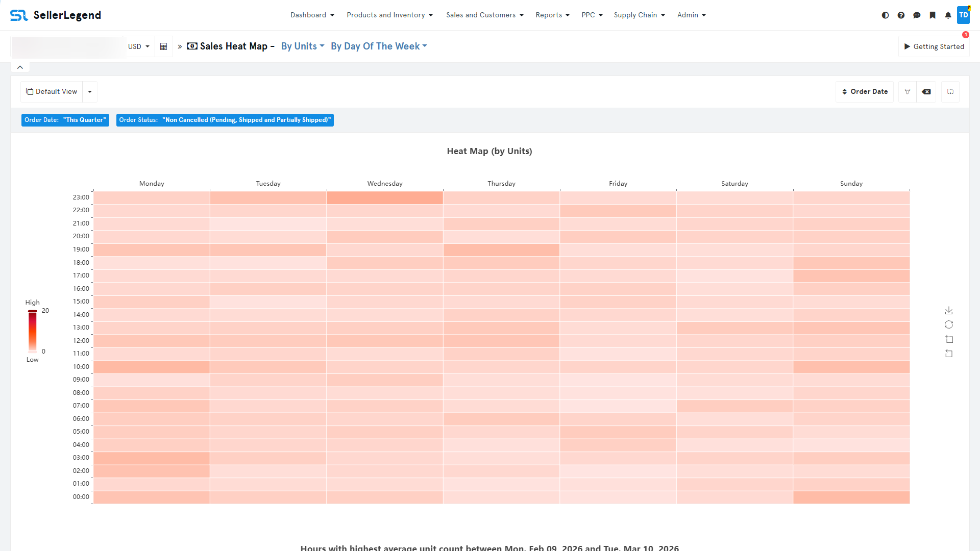Toggle dark mode with the contrast icon
The width and height of the screenshot is (980, 551).
point(885,15)
